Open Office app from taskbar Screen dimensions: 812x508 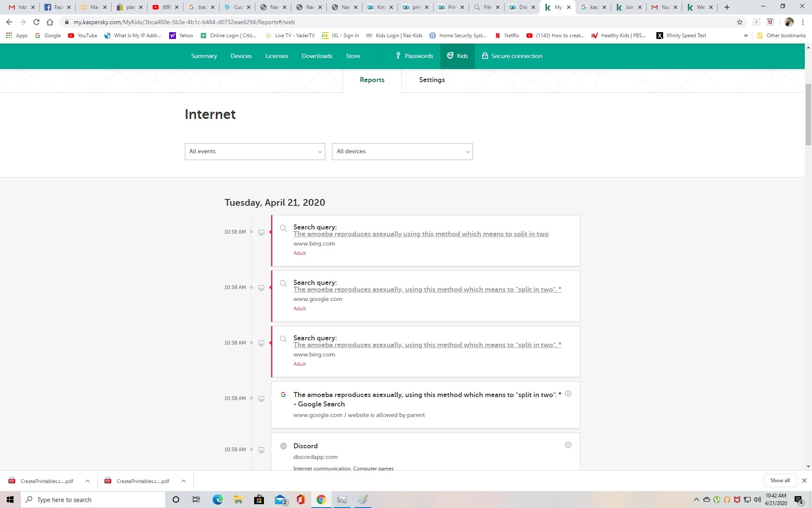point(301,500)
